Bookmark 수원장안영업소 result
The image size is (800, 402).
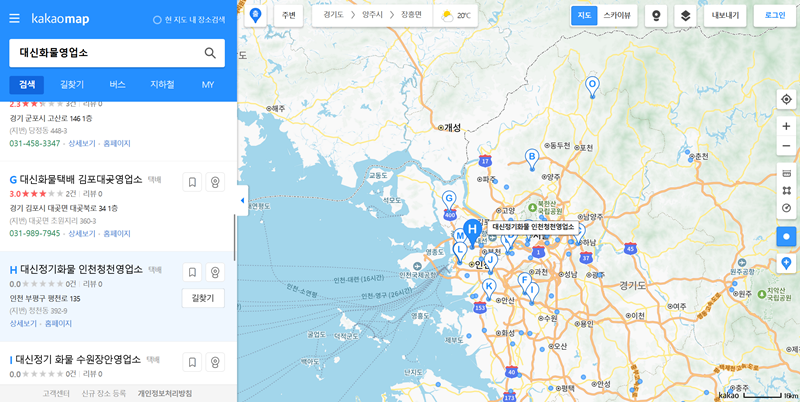click(192, 362)
